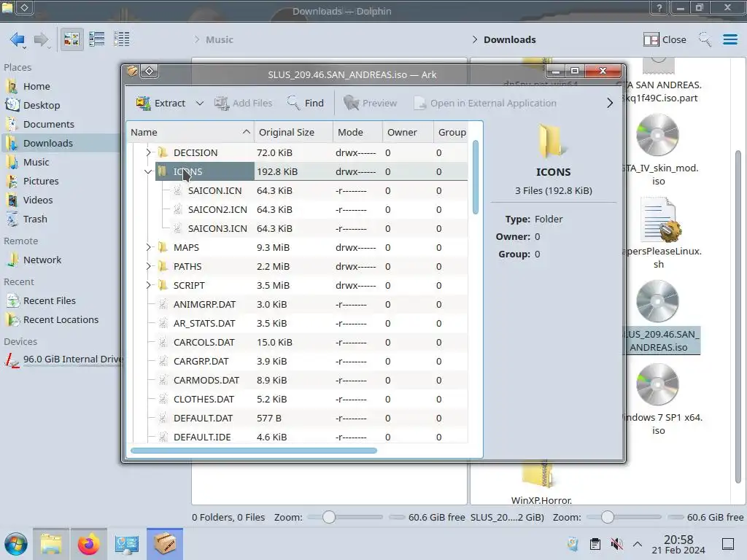This screenshot has width=747, height=560.
Task: Expand the SCRIPT folder
Action: (148, 285)
